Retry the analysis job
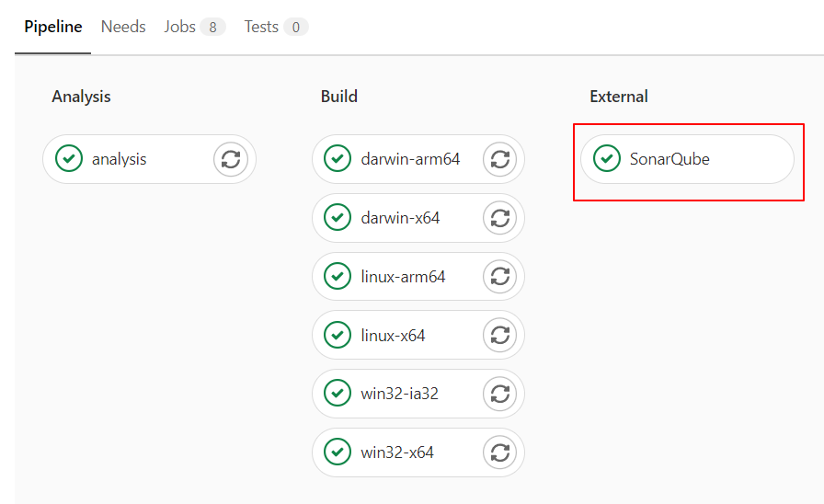The width and height of the screenshot is (824, 504). coord(231,159)
